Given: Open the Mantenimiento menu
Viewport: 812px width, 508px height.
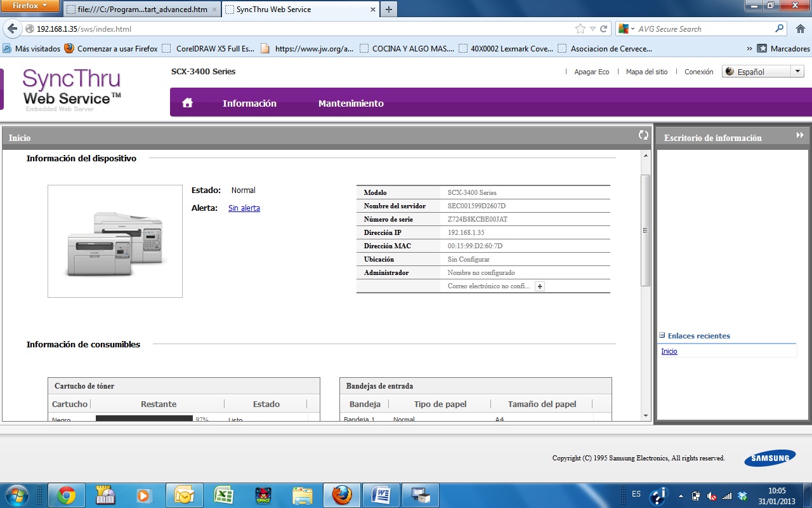Looking at the screenshot, I should (351, 103).
